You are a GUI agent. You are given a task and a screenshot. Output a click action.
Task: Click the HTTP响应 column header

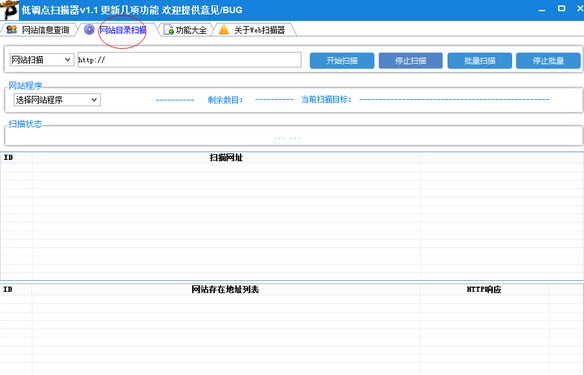(x=484, y=289)
